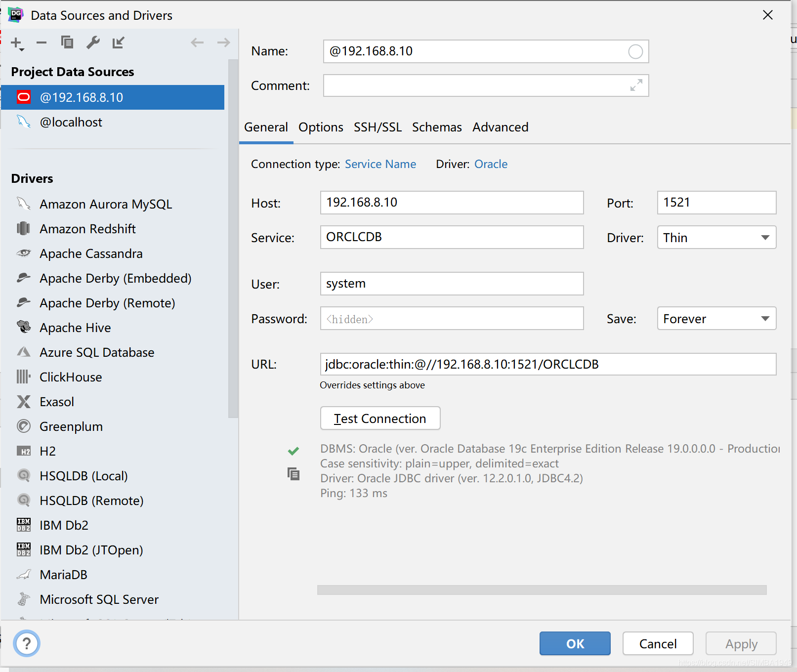Click the Comment input field
The width and height of the screenshot is (797, 672).
click(x=486, y=85)
